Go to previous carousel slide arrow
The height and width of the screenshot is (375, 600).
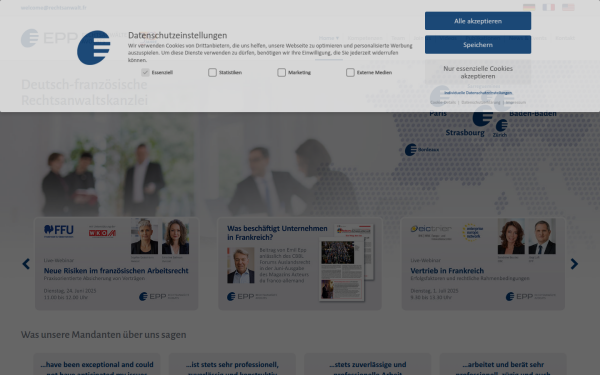point(26,264)
